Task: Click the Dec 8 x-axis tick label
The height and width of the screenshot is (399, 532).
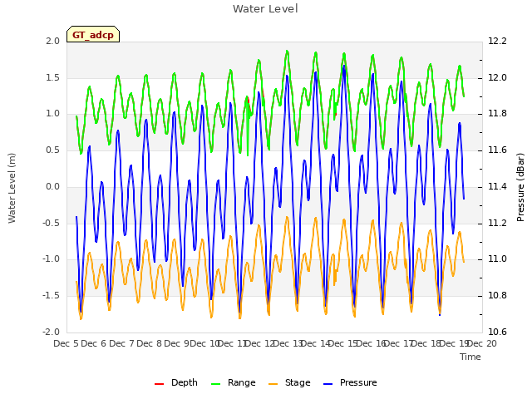Action: (150, 343)
